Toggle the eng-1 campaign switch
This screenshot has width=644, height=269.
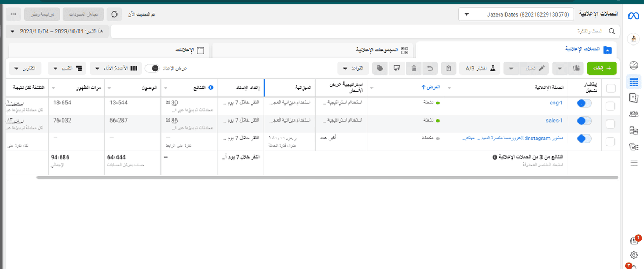[x=584, y=104]
